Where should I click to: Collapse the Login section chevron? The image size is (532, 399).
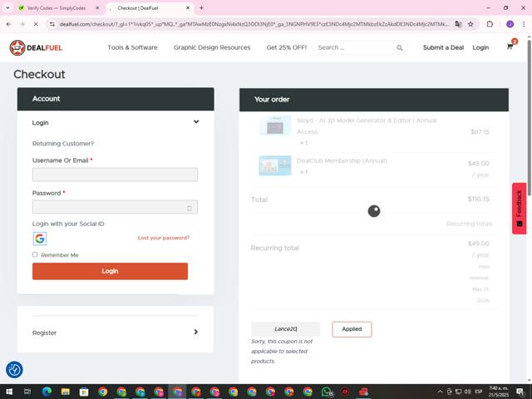point(196,122)
